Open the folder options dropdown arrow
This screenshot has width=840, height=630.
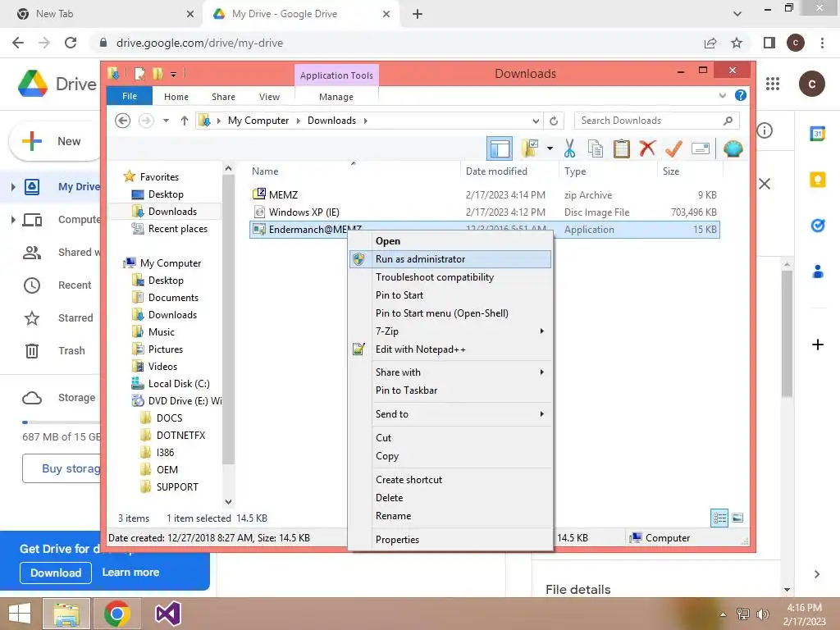(550, 148)
